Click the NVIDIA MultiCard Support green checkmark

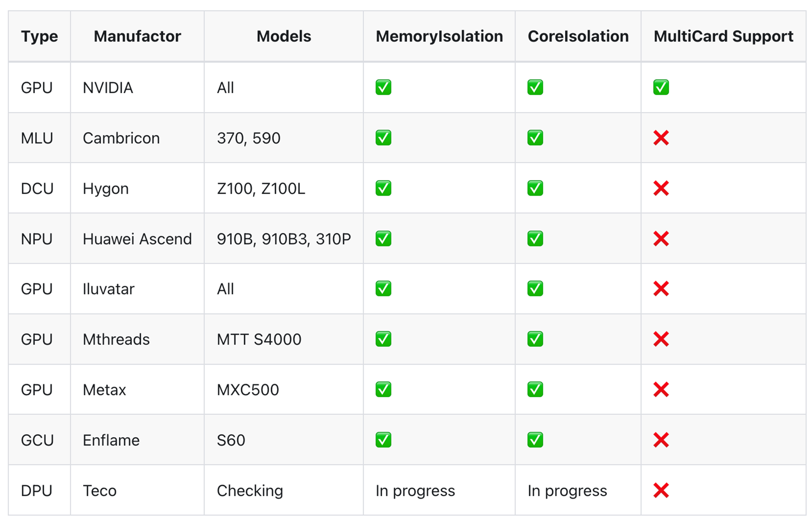[x=661, y=87]
